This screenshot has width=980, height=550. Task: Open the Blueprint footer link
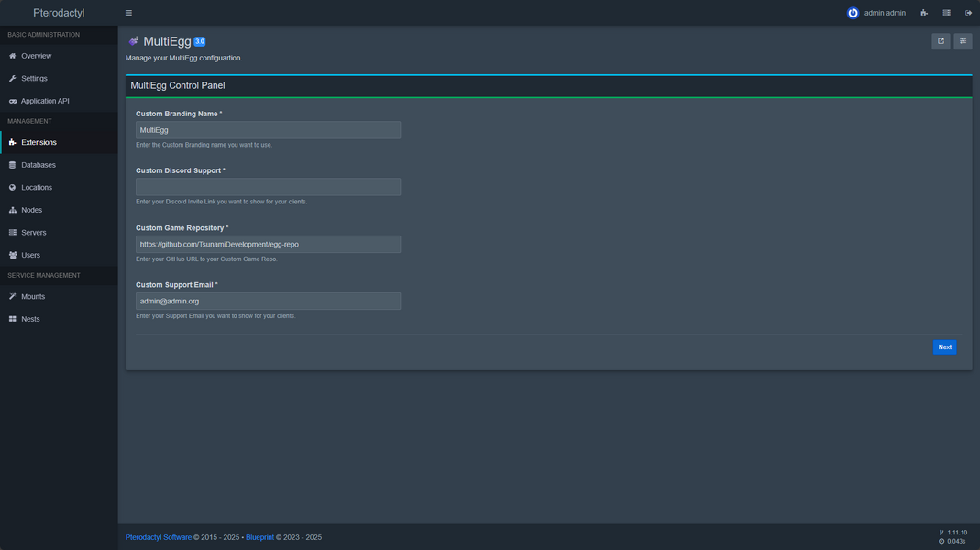[x=260, y=537]
